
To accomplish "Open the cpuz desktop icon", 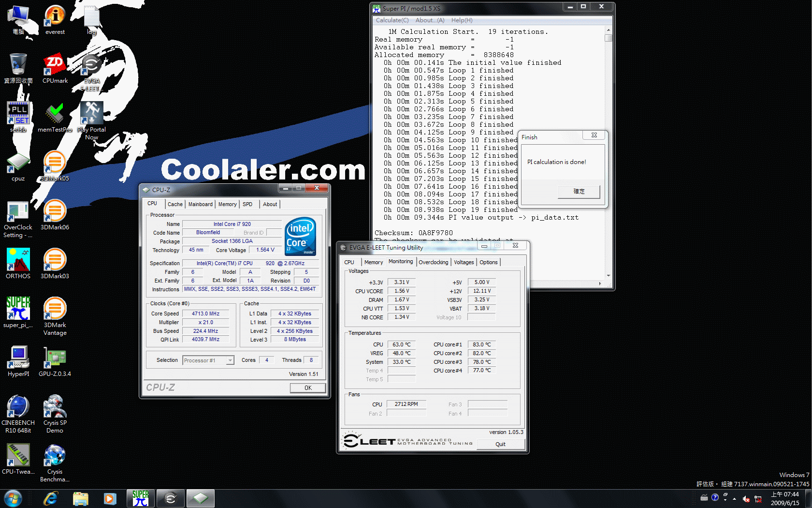I will [18, 166].
